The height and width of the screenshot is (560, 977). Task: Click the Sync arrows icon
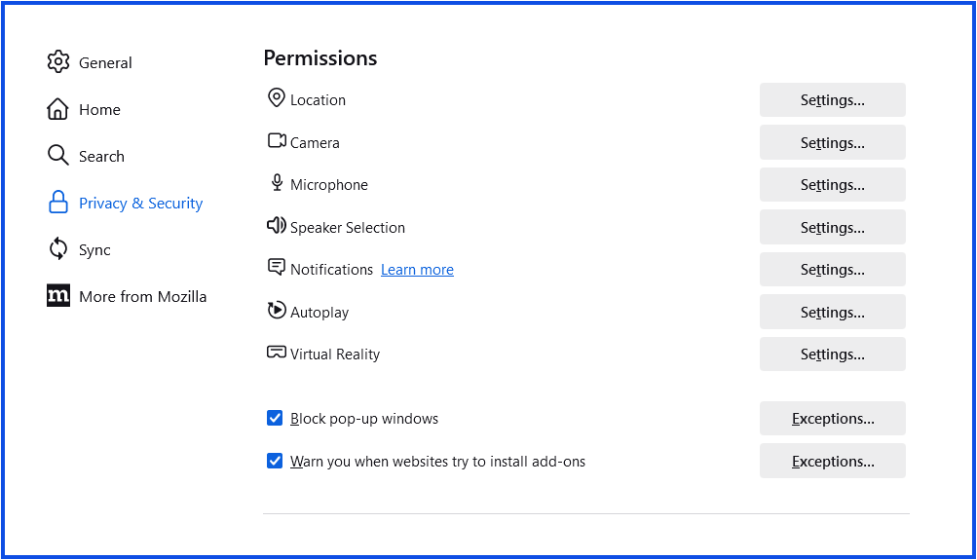click(58, 249)
